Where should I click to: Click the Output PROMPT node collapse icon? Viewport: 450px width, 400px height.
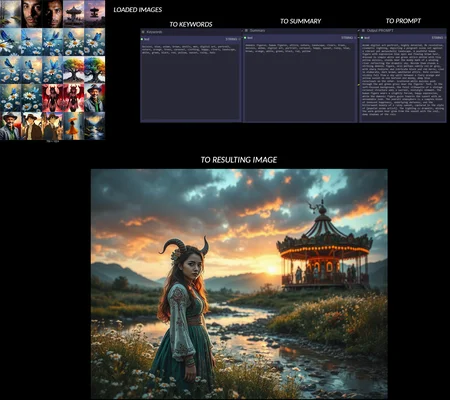click(x=363, y=31)
